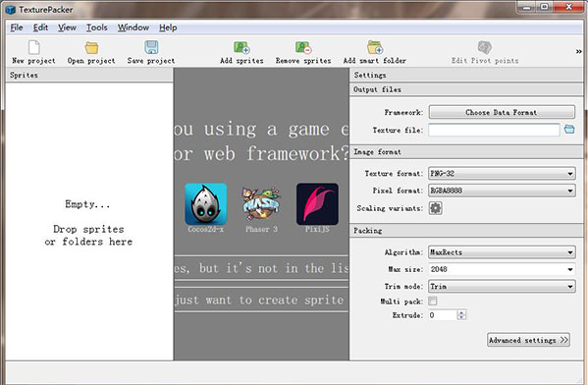This screenshot has height=385, width=588.
Task: Open the Pixel format dropdown
Action: click(502, 191)
